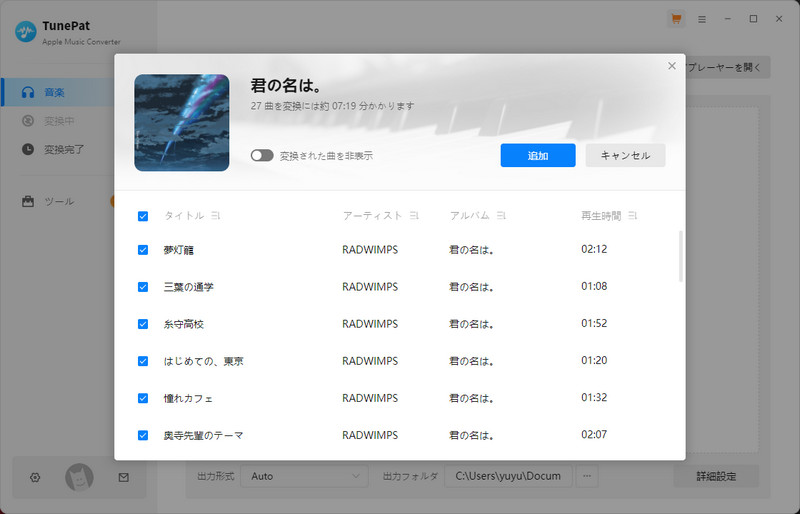
Task: Open the hamburger menu icon
Action: pos(702,19)
